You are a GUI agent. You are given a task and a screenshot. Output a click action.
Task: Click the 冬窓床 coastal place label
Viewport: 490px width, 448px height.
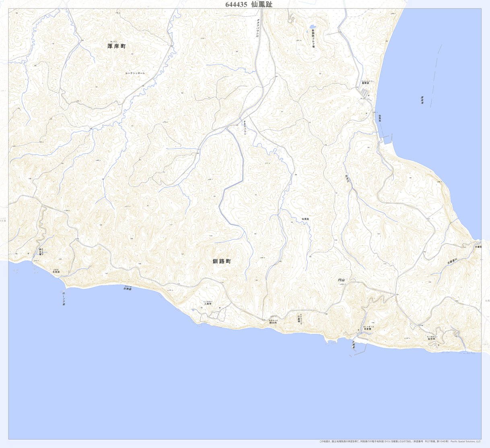[x=56, y=272]
